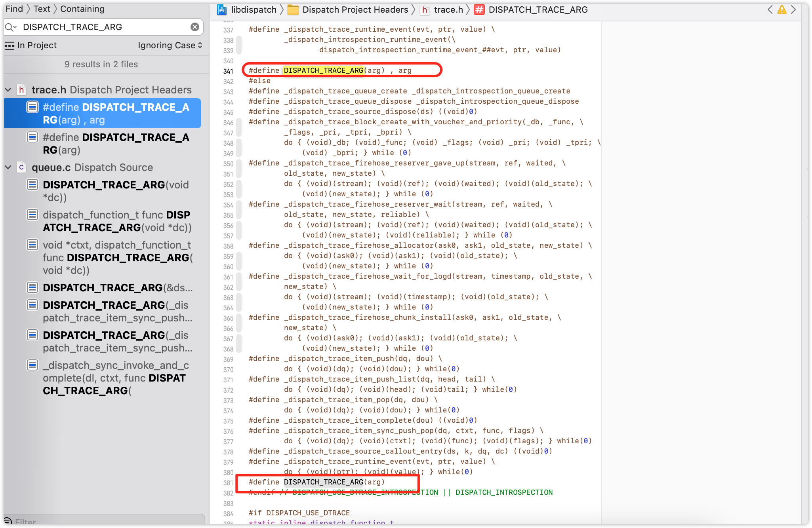Screen dimensions: 812x528
Task: Collapse the trace.h results group
Action: click(8, 90)
